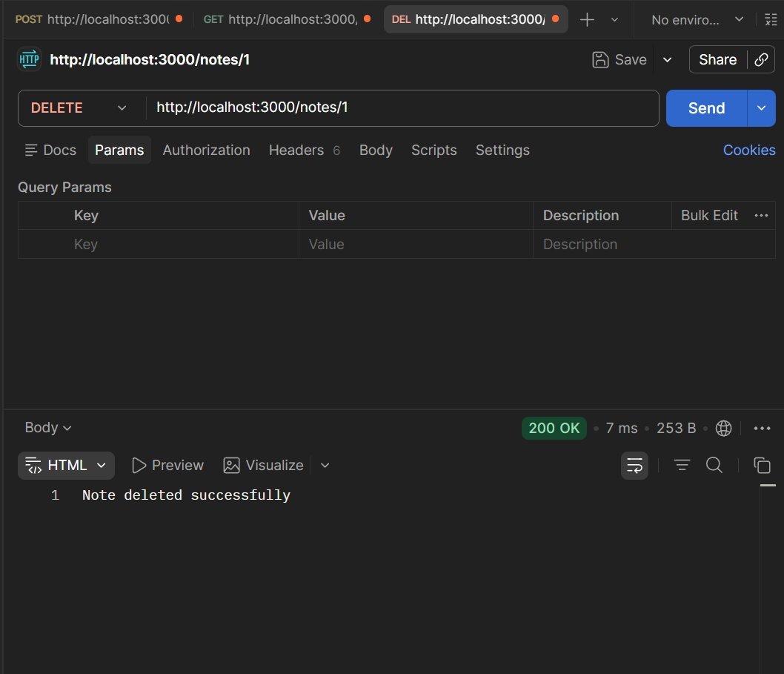
Task: Open the Scripts tab
Action: (x=434, y=150)
